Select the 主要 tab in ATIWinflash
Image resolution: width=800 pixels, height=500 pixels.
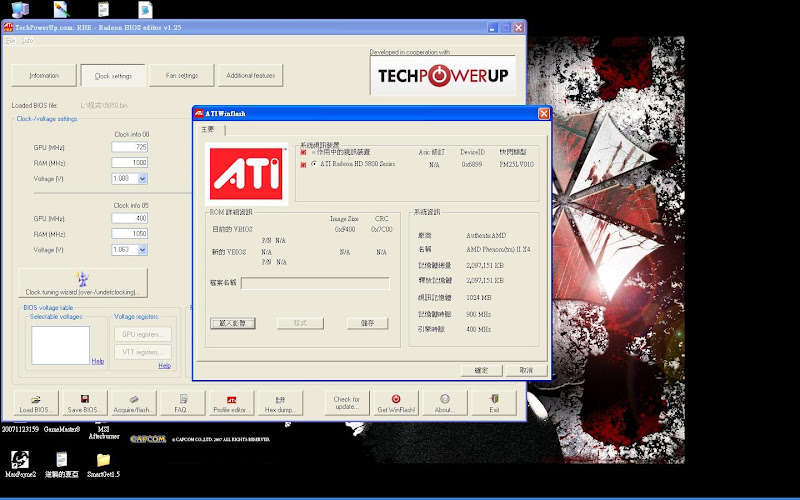click(x=208, y=130)
